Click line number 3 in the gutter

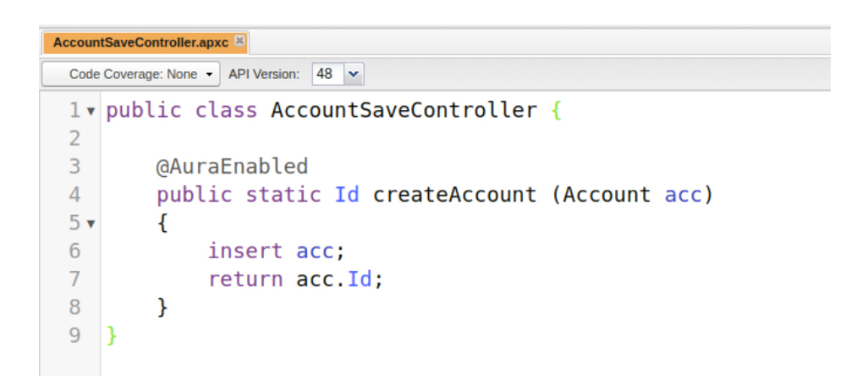point(74,166)
